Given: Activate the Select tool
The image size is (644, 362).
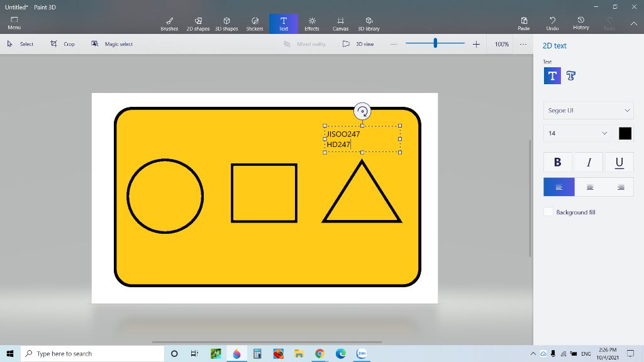Looking at the screenshot, I should click(x=20, y=44).
